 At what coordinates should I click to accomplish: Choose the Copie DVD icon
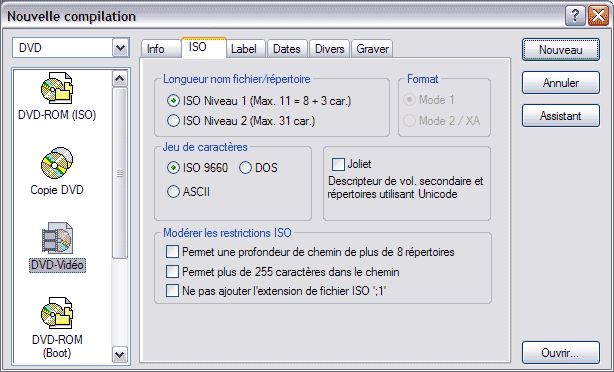point(57,163)
